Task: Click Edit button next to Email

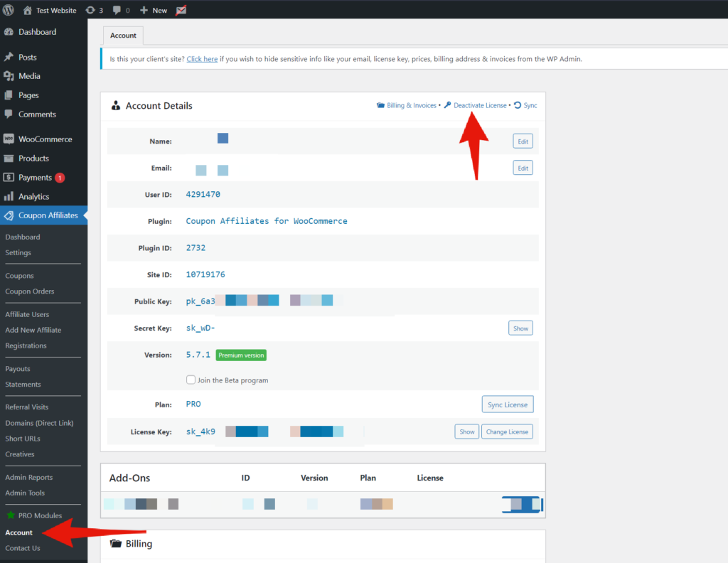Action: (x=523, y=168)
